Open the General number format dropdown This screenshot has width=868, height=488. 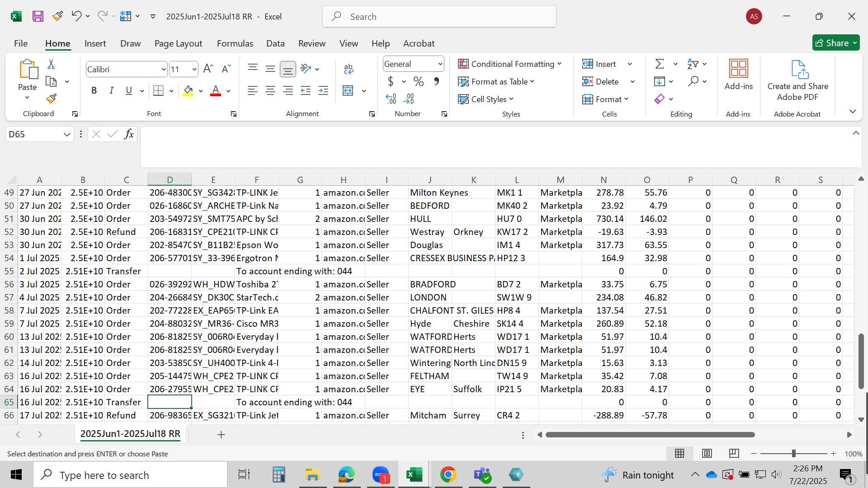click(440, 64)
